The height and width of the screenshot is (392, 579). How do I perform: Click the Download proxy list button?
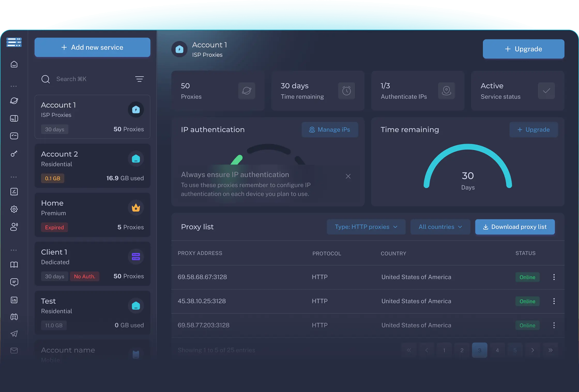515,227
